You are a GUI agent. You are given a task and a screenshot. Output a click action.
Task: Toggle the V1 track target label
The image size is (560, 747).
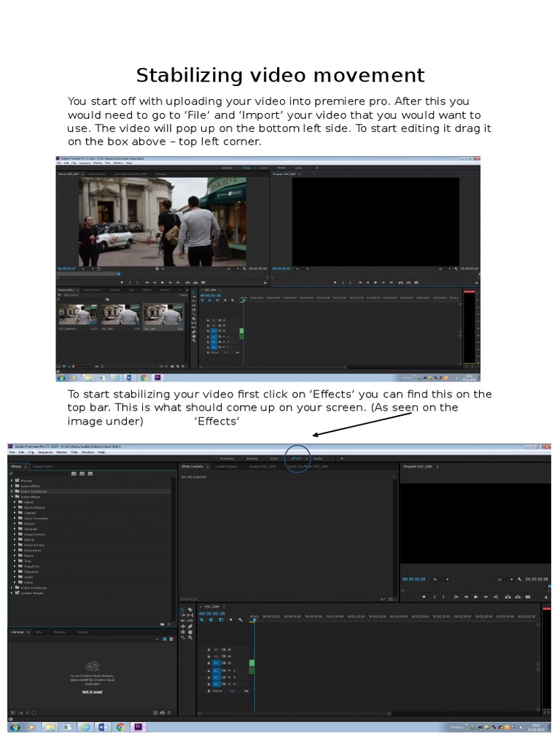point(216,663)
